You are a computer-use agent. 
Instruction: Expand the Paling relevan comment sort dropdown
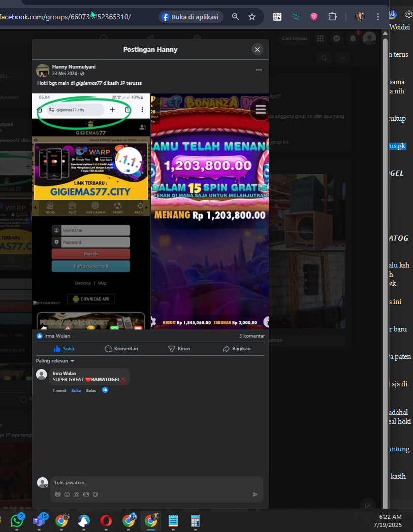click(55, 361)
